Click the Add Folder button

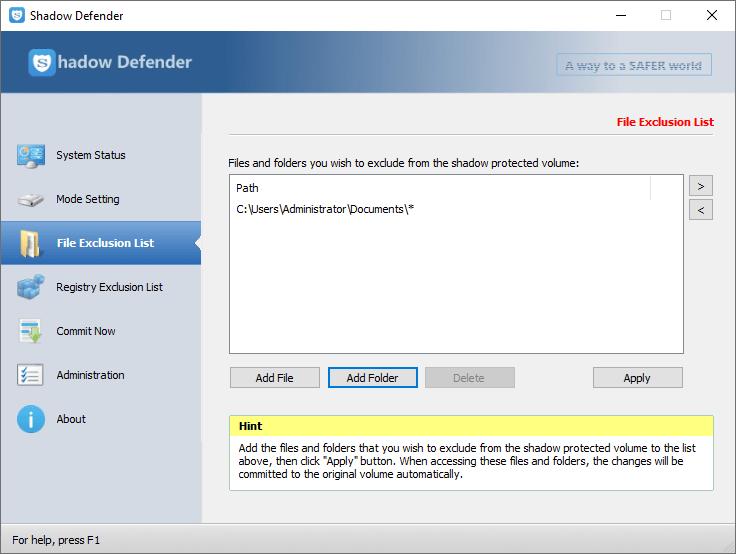373,378
